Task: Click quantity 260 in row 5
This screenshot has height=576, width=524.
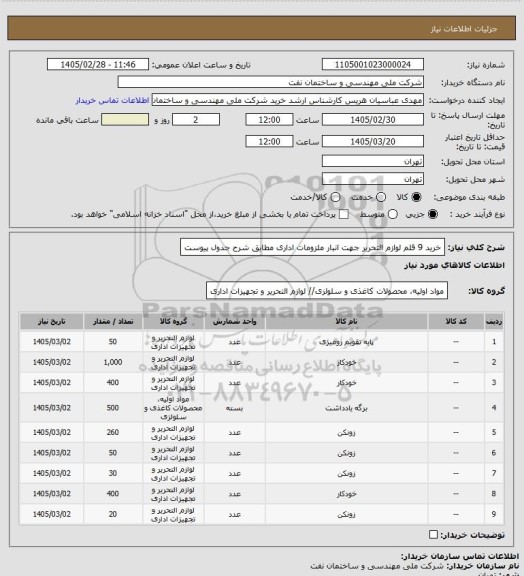Action: [x=113, y=432]
